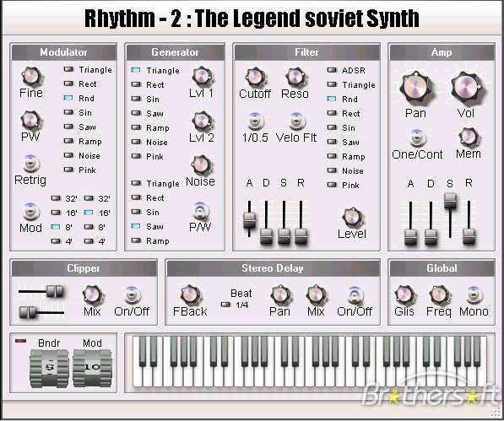Viewport: 504px width, 421px height.
Task: Toggle the Amp One/Cont switch
Action: (x=418, y=138)
